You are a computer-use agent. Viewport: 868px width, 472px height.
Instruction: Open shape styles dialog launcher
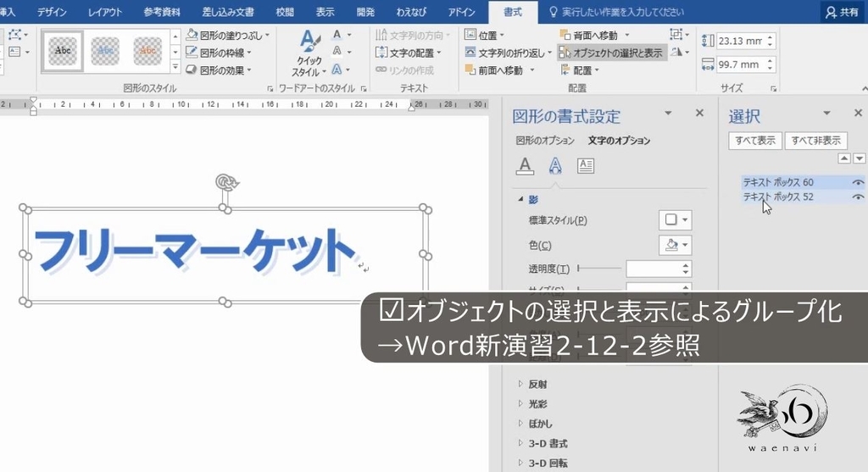click(270, 88)
